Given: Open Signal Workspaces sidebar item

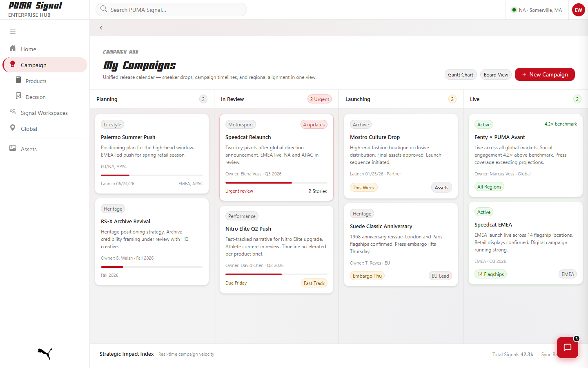Looking at the screenshot, I should point(45,113).
